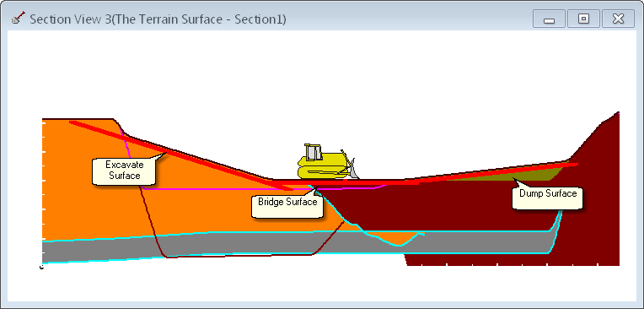Click the Section View 3 title text
This screenshot has width=644, height=309.
coord(158,19)
